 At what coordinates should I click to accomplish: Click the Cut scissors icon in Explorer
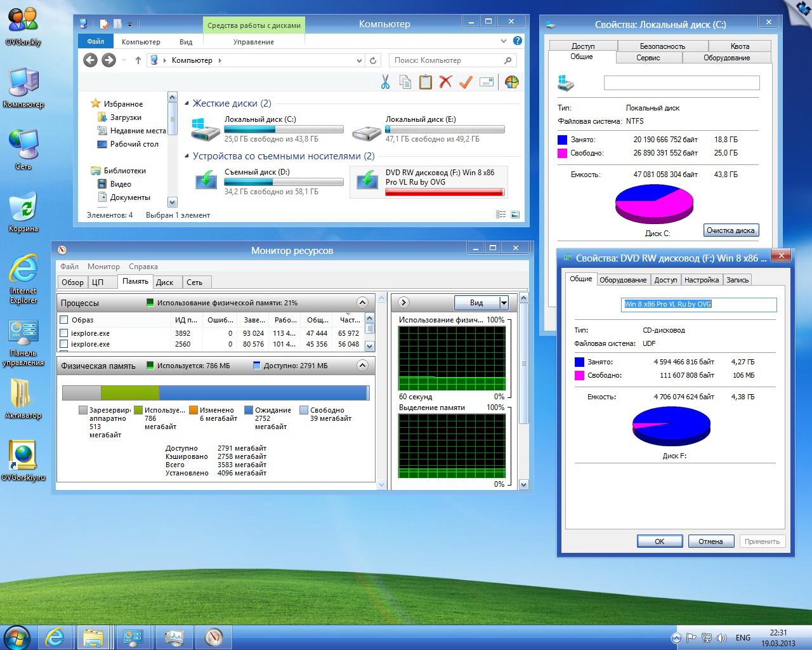(x=385, y=82)
